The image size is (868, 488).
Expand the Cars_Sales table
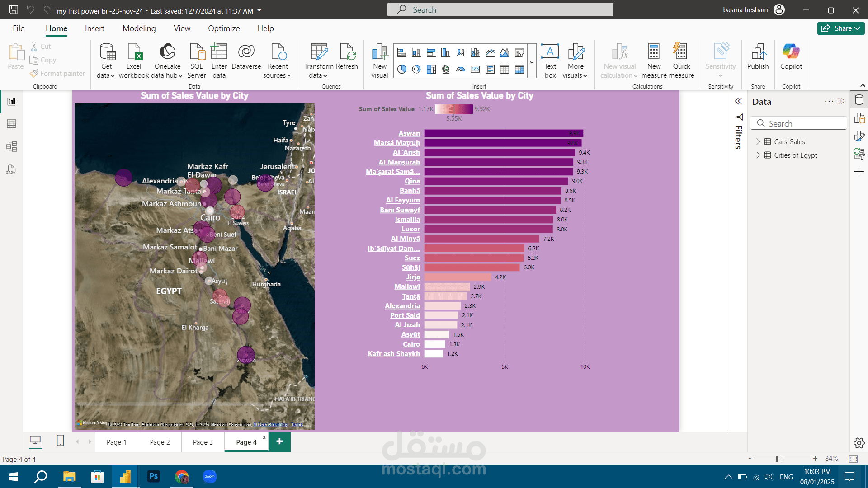(x=758, y=141)
